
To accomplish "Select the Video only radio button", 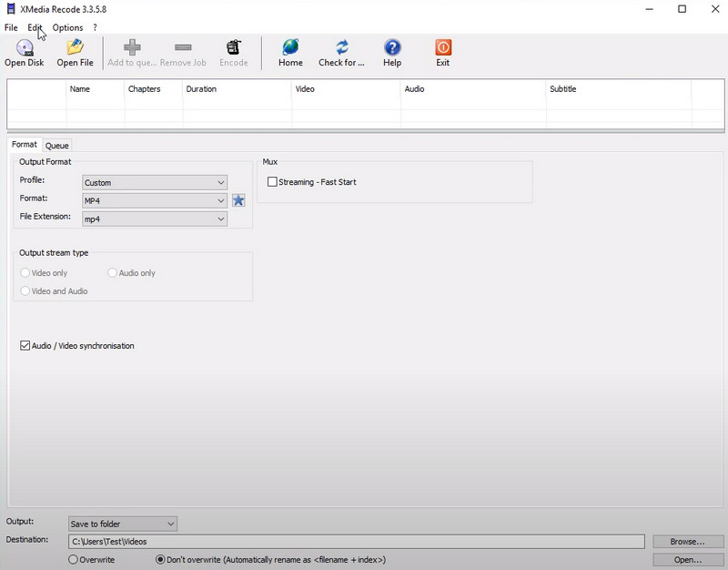I will click(25, 272).
